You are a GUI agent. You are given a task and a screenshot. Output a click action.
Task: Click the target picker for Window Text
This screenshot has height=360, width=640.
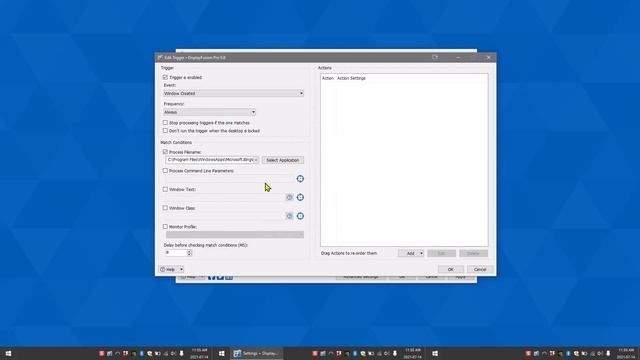pos(300,198)
